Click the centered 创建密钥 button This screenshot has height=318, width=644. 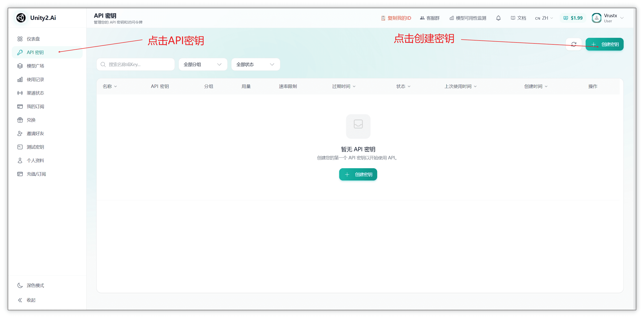coord(358,175)
